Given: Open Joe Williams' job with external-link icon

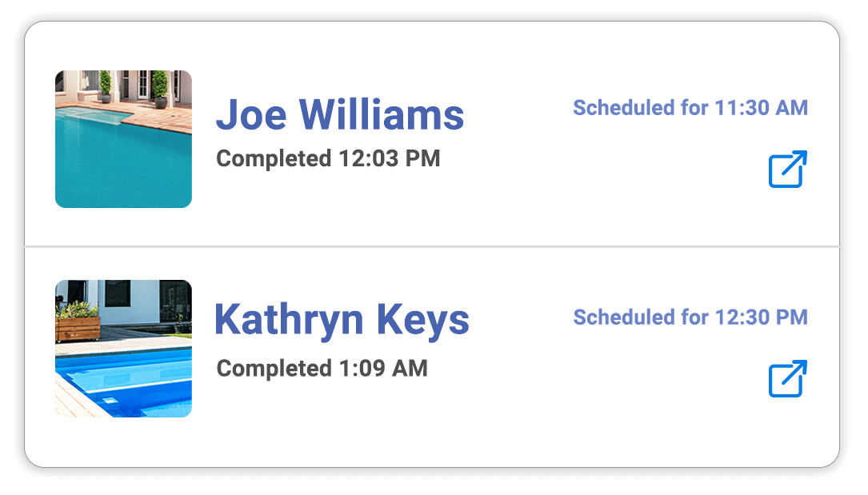Looking at the screenshot, I should click(788, 169).
